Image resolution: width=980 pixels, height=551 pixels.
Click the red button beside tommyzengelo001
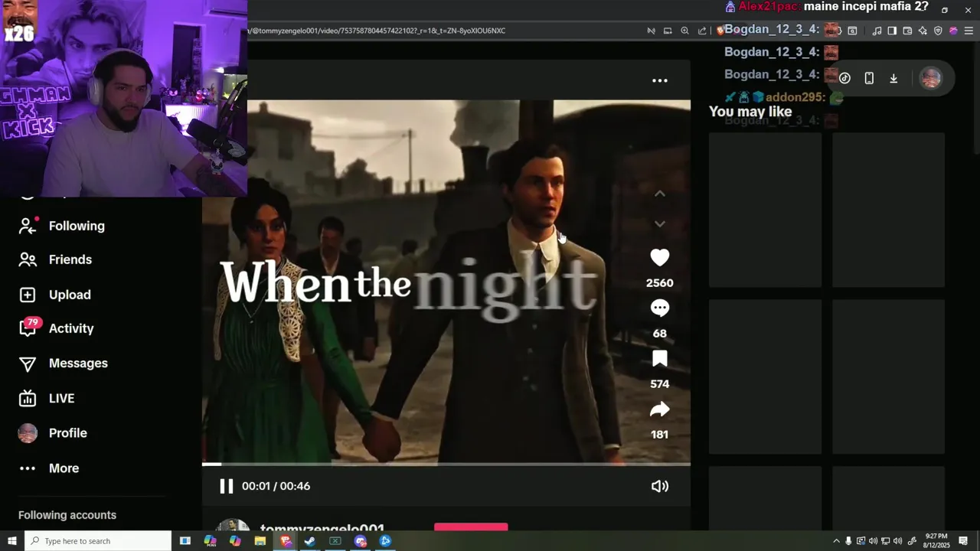[471, 527]
